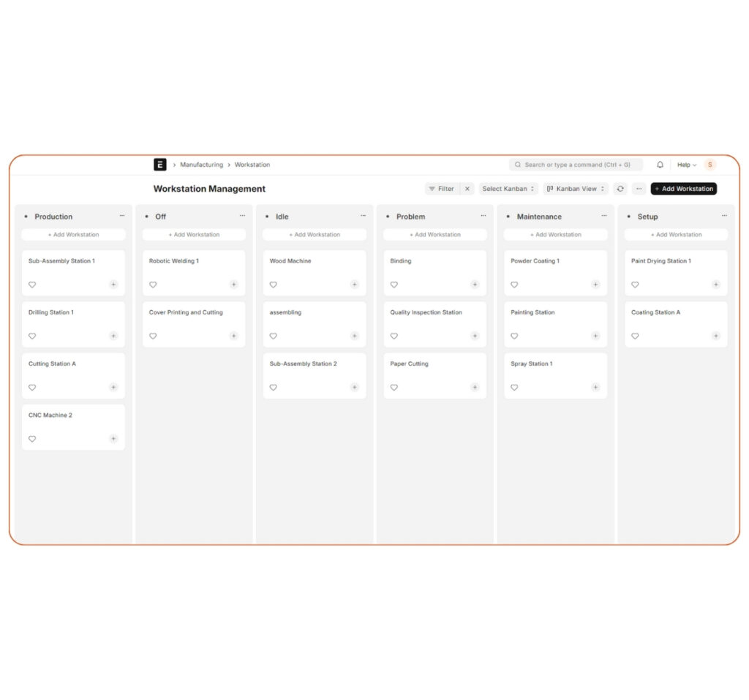This screenshot has width=749, height=700.
Task: Open the notifications bell icon
Action: point(660,165)
